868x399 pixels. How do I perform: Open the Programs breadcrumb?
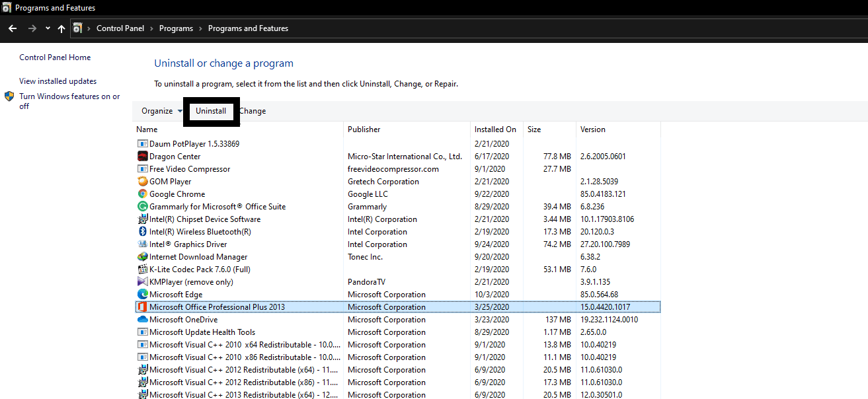(176, 28)
